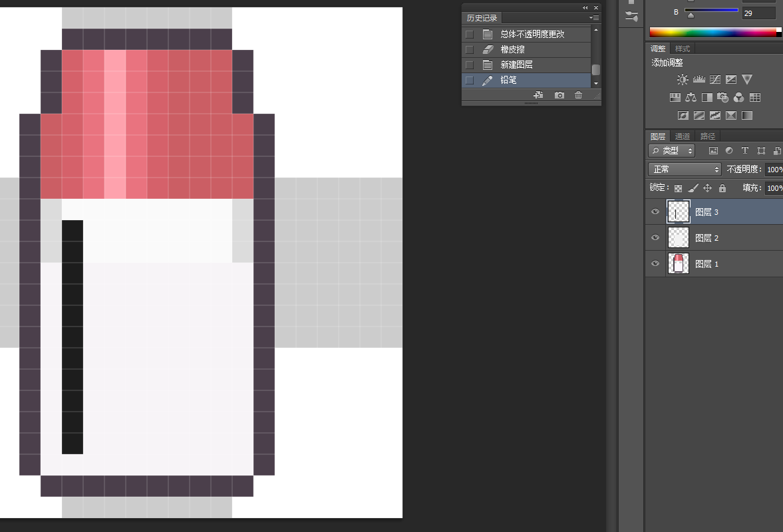Screen dimensions: 783x532
Task: Add an Invert adjustment layer
Action: coord(683,115)
